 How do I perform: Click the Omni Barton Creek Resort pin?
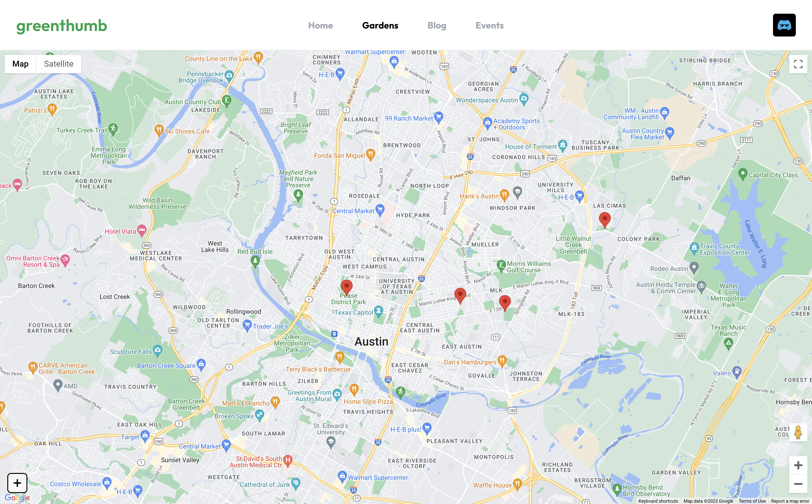[65, 261]
